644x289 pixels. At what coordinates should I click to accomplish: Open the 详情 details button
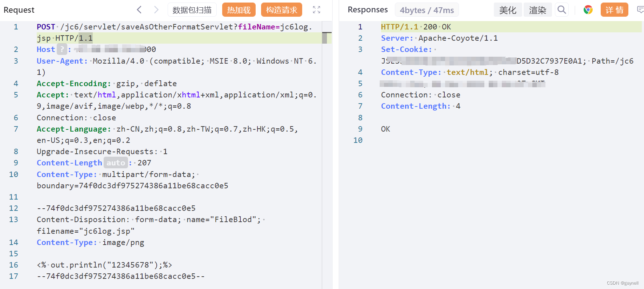pos(615,10)
